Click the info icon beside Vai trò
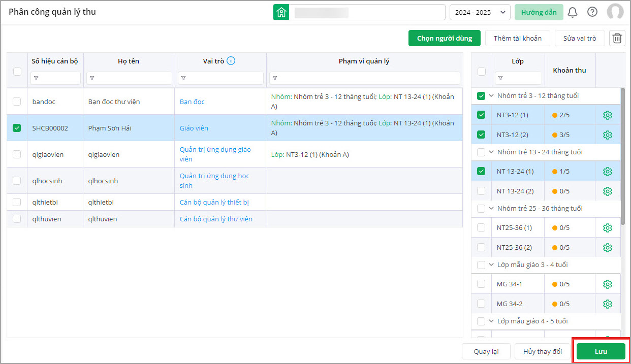The width and height of the screenshot is (631, 364). [x=231, y=61]
